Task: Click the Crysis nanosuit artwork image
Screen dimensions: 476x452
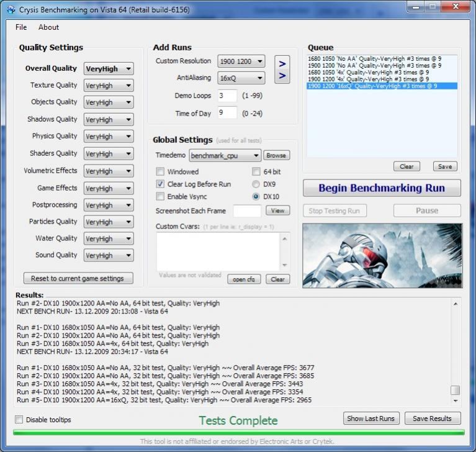Action: 382,255
